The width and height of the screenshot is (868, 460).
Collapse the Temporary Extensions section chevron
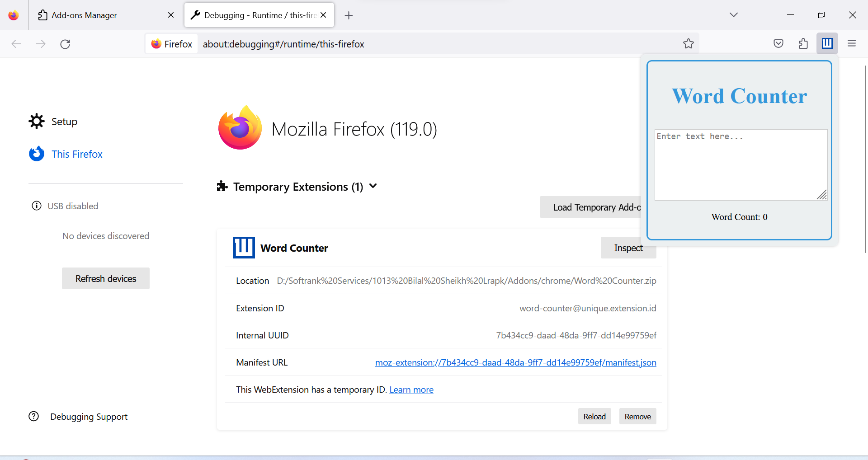pyautogui.click(x=373, y=186)
